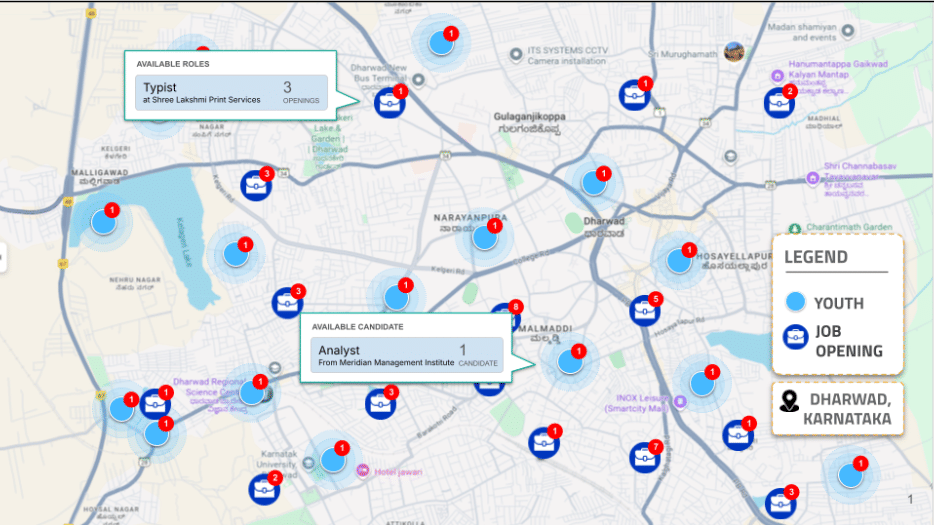This screenshot has height=525, width=934.
Task: Select the Hotel Jawari map pin
Action: [362, 471]
